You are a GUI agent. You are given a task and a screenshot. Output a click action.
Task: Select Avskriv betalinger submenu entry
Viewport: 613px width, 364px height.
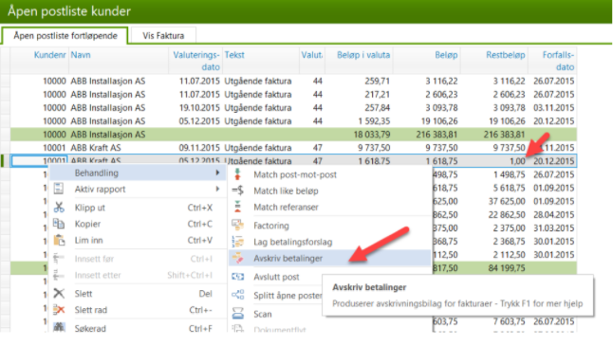click(329, 258)
